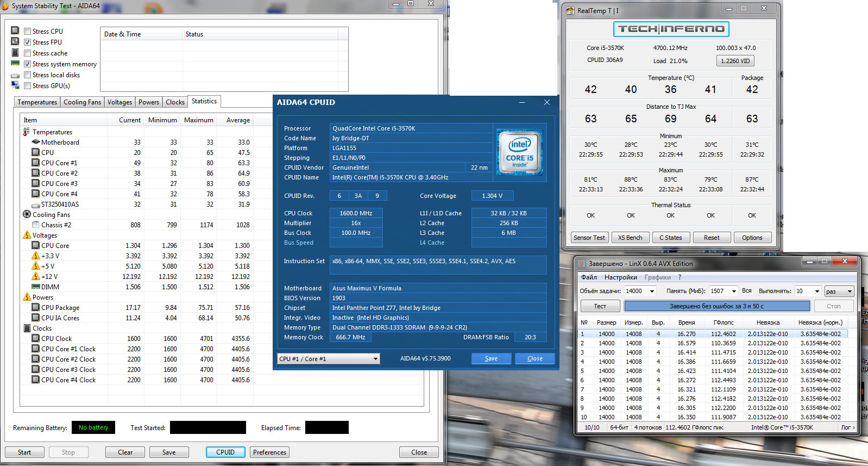Viewport: 868px width, 466px height.
Task: Open RealTemp Options
Action: [752, 238]
